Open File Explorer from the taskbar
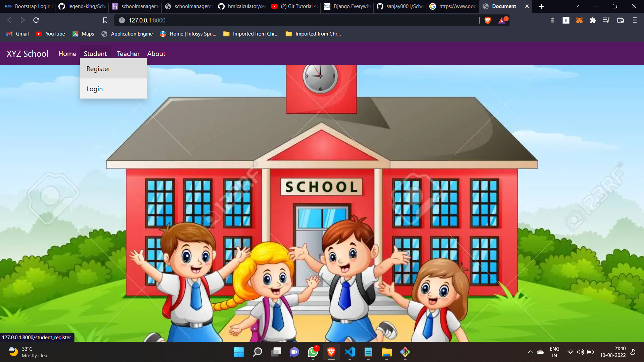 point(386,352)
